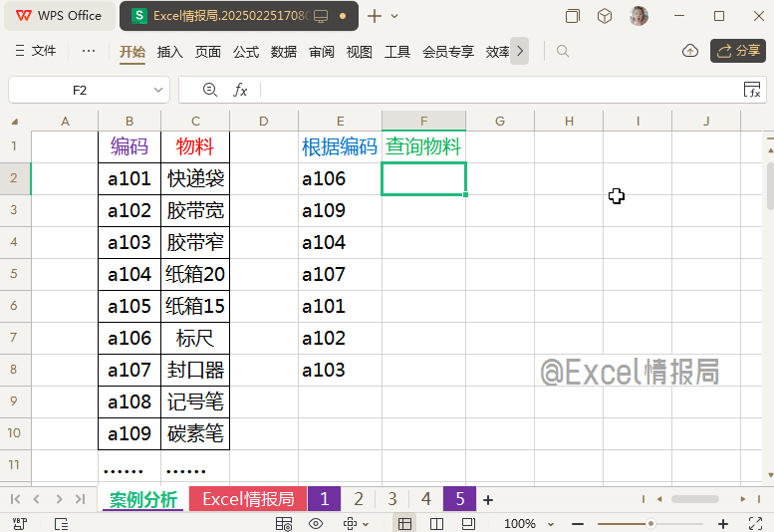Switch to normal view grid icon
Viewport: 774px width, 532px height.
coord(404,523)
